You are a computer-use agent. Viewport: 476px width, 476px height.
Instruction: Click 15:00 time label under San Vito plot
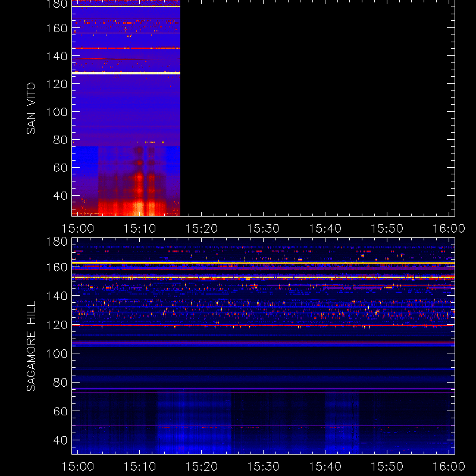point(78,228)
